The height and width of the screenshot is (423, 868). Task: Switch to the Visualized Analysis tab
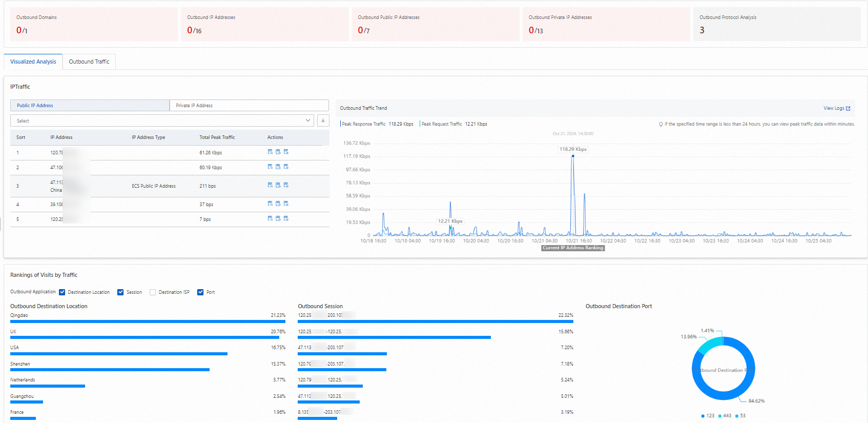pos(33,62)
